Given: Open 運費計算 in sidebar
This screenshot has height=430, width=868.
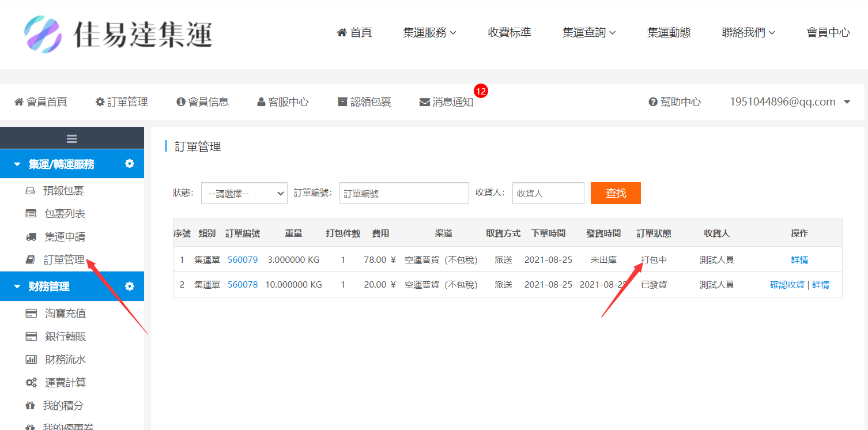Looking at the screenshot, I should pyautogui.click(x=66, y=383).
